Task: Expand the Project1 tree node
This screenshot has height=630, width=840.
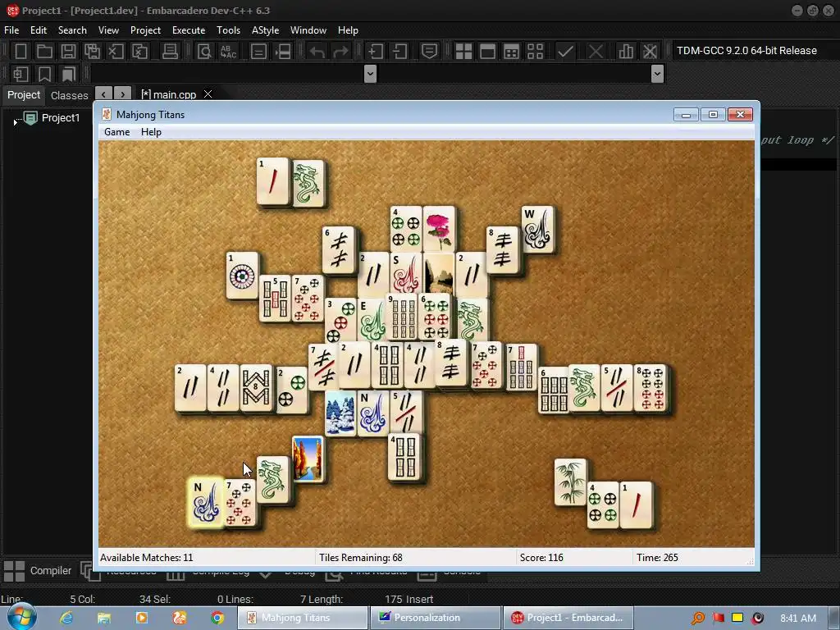Action: click(15, 122)
